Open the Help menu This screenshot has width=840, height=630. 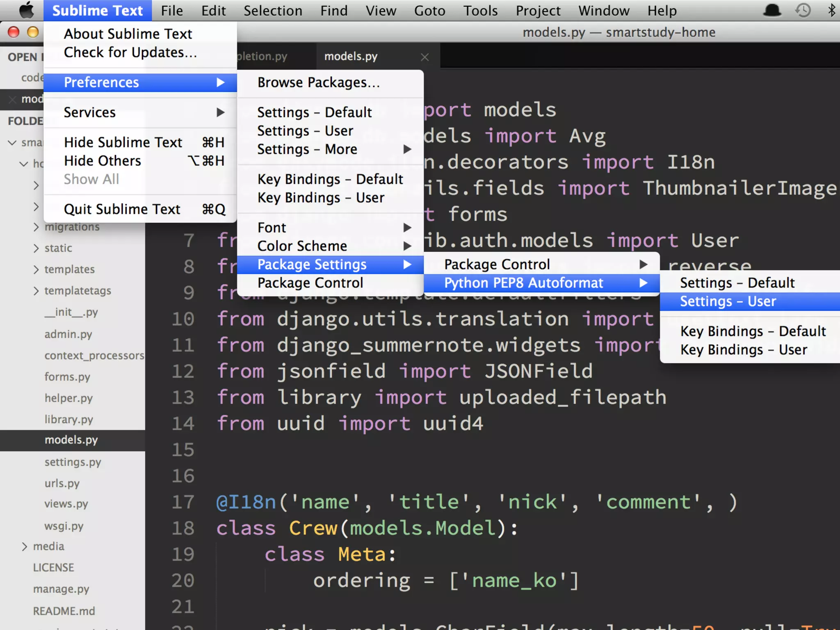pyautogui.click(x=662, y=11)
